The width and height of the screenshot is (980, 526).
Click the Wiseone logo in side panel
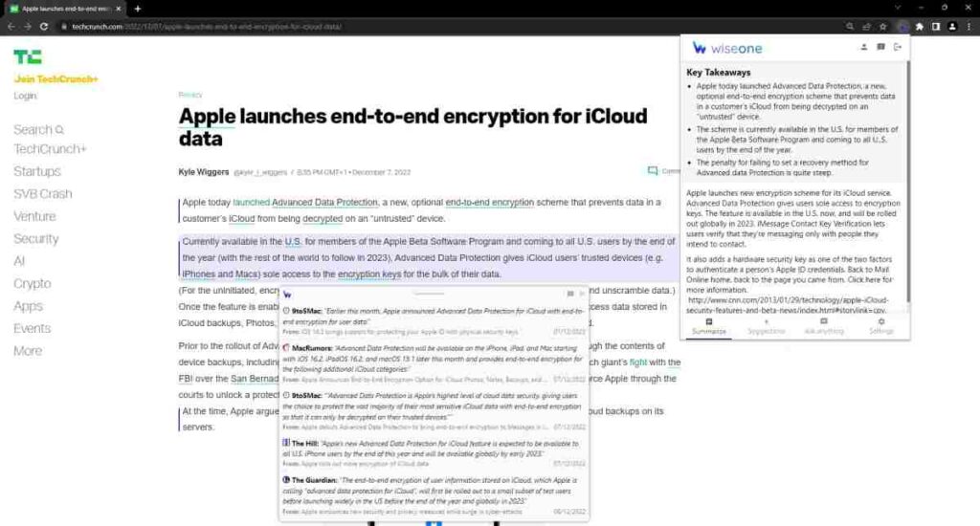tap(727, 48)
